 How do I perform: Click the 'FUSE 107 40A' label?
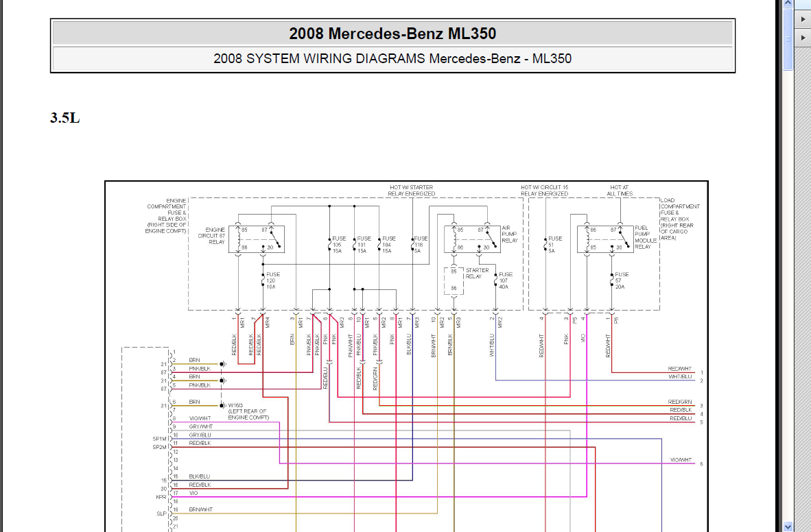(x=505, y=280)
